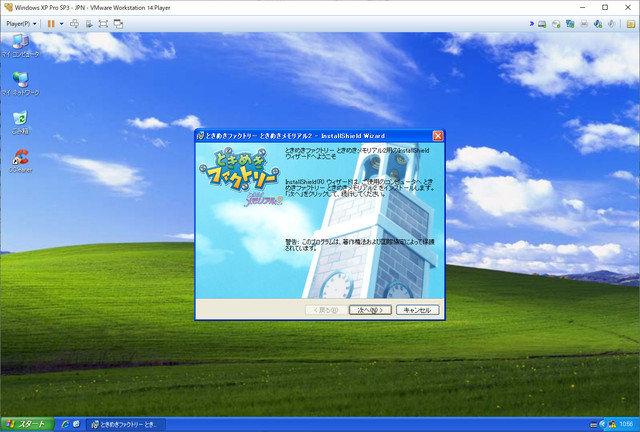Image resolution: width=640 pixels, height=432 pixels.
Task: Select the Recycle Bin desktop icon
Action: [20, 122]
